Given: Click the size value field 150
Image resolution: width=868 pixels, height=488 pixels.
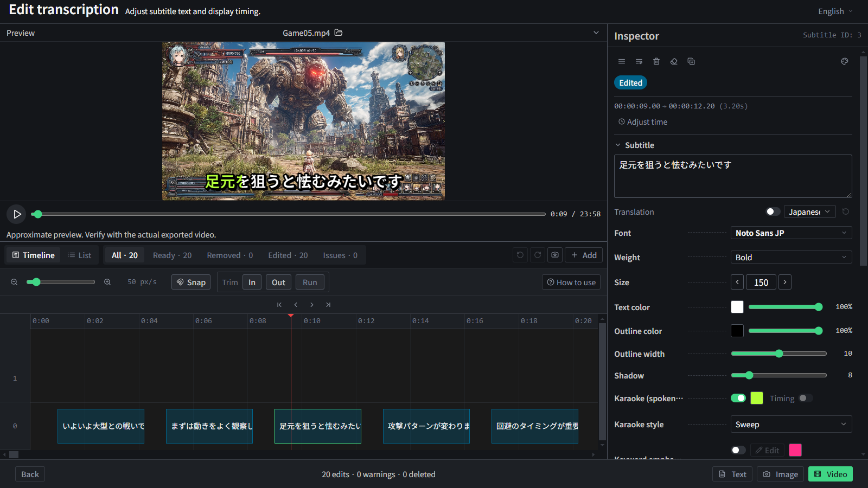Looking at the screenshot, I should click(761, 282).
